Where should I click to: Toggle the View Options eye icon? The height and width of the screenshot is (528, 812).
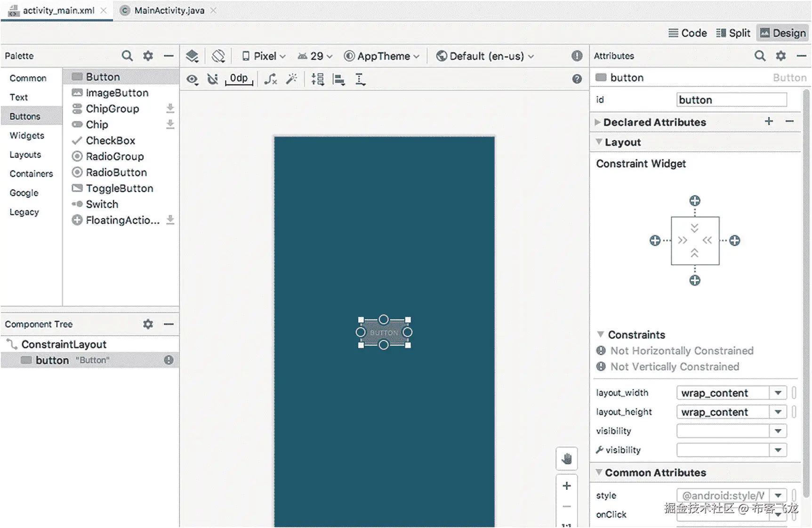pyautogui.click(x=192, y=79)
